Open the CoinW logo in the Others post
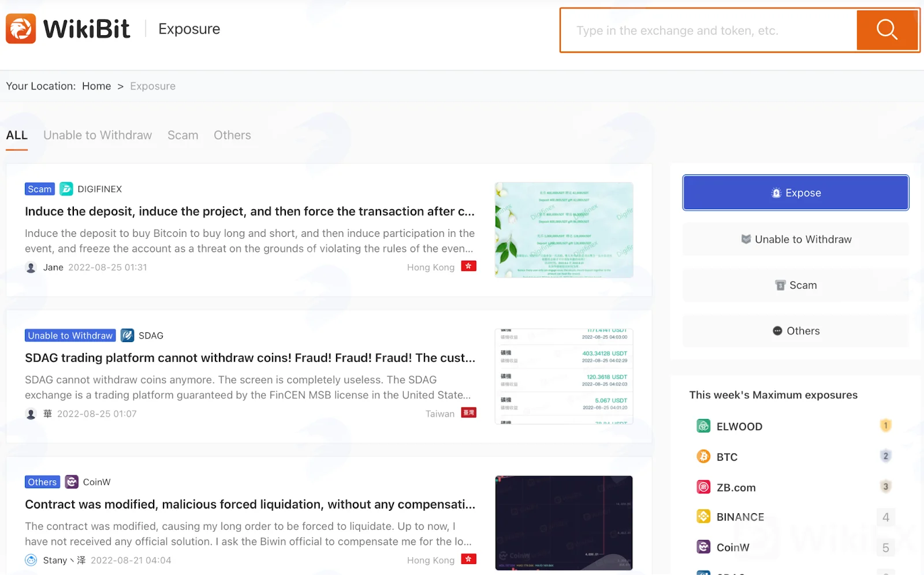 tap(72, 482)
